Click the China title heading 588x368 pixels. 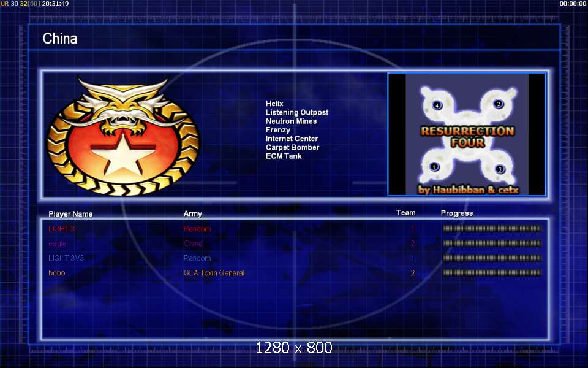coord(60,38)
